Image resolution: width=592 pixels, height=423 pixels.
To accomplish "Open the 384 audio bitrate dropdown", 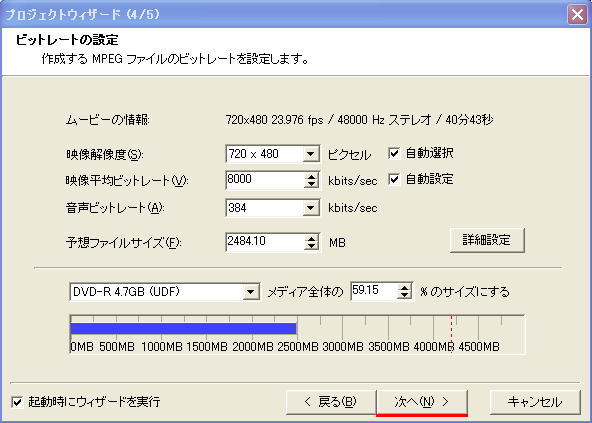I will [310, 208].
